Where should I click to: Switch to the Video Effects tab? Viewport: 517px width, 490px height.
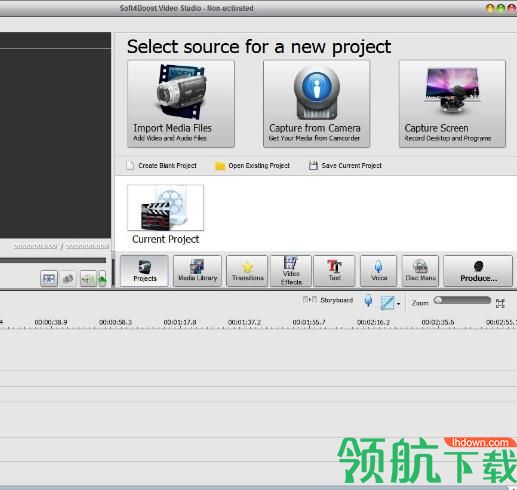click(291, 271)
